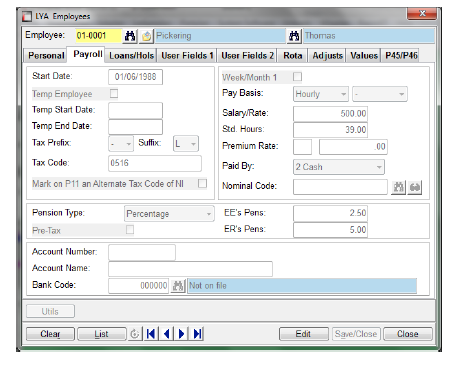
Task: Switch to the User Fields 2 tab
Action: tap(247, 56)
